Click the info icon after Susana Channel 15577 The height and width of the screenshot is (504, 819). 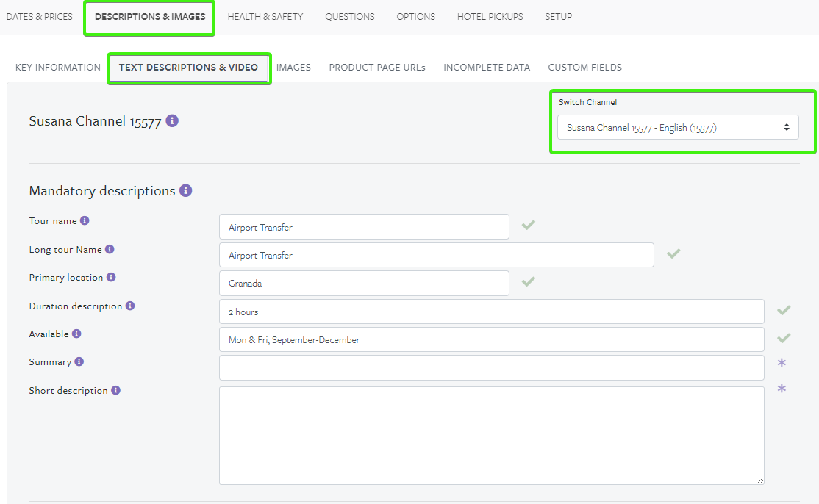171,120
